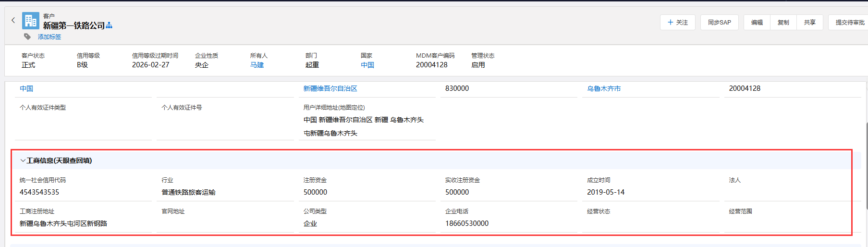The height and width of the screenshot is (247, 868).
Task: Click the 复制 button
Action: 783,23
